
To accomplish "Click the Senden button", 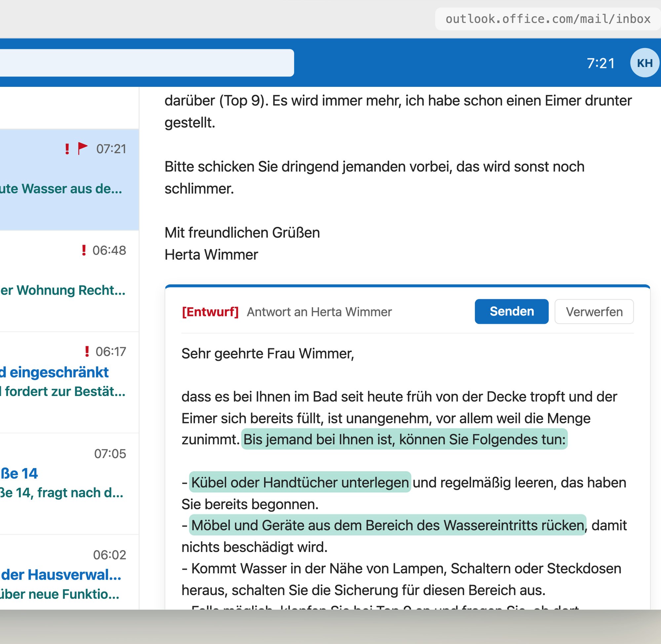I will pyautogui.click(x=511, y=311).
